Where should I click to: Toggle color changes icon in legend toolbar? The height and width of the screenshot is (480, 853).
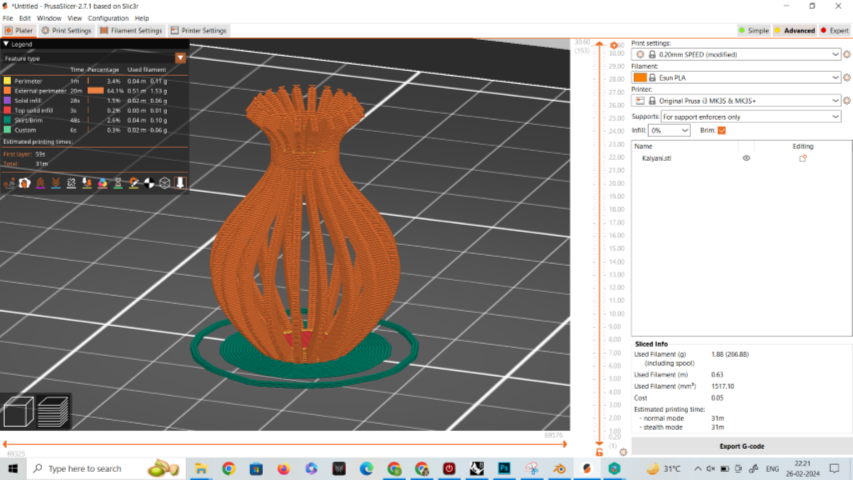(x=102, y=183)
